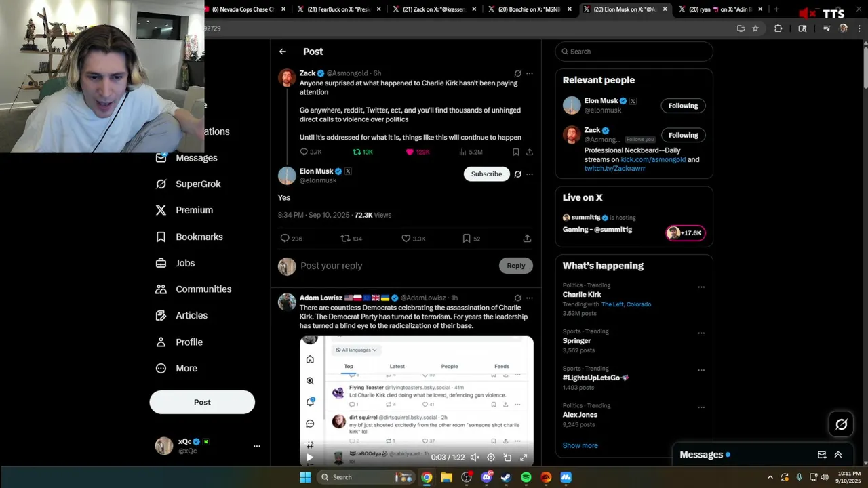The height and width of the screenshot is (488, 868).
Task: Open Communities in sidebar
Action: click(x=194, y=289)
